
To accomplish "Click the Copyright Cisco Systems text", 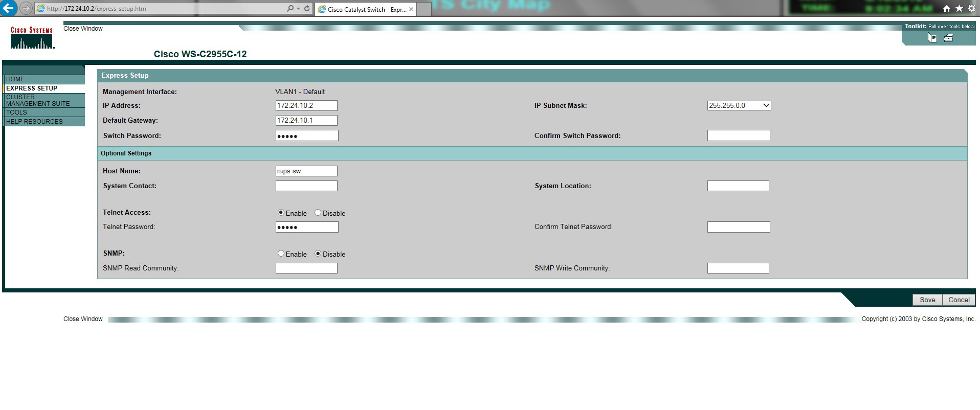I will 919,319.
